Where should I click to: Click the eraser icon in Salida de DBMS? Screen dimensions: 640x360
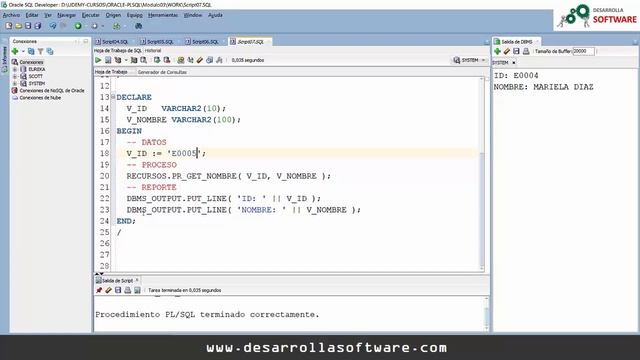pos(507,51)
